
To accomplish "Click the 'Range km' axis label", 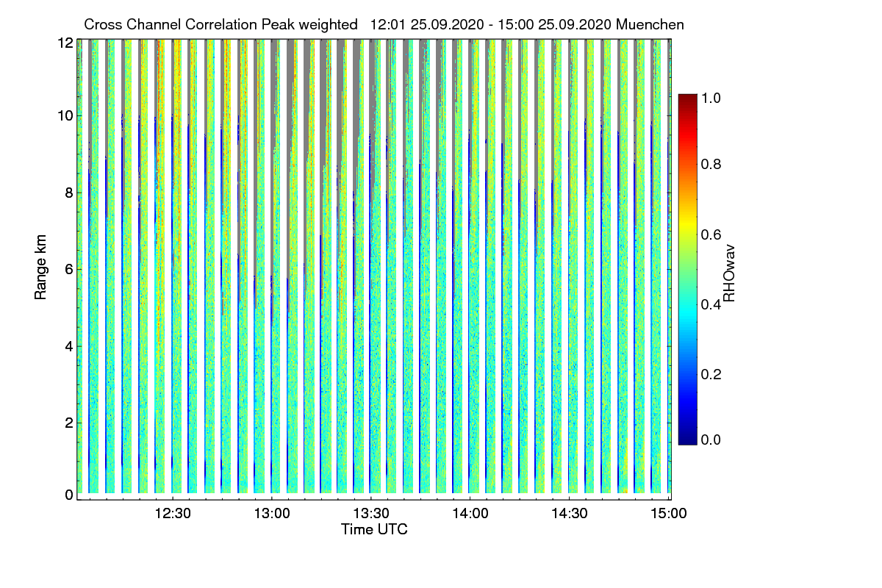I will tap(40, 268).
